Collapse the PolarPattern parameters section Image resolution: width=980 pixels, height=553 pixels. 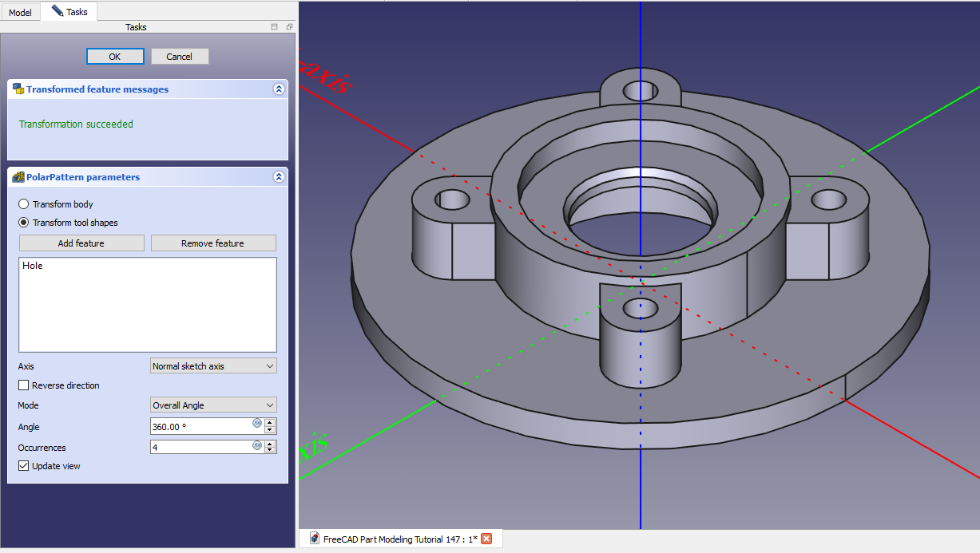pos(279,177)
